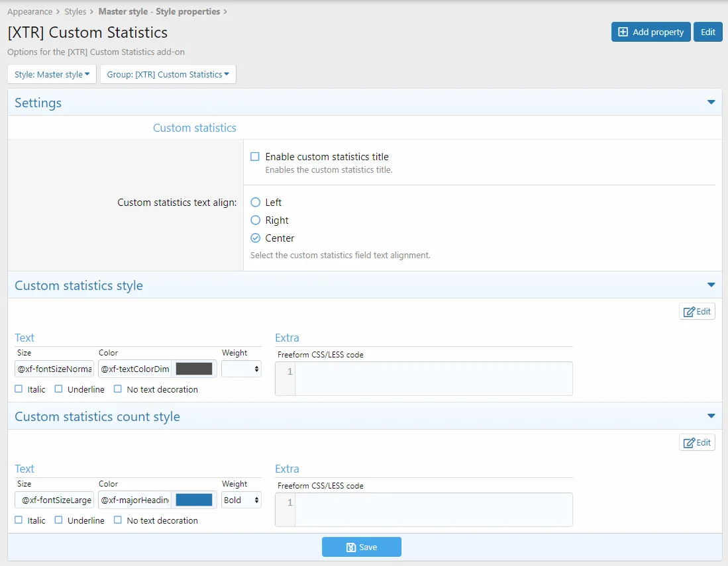Toggle Italic in Custom statistics style
Image resolution: width=728 pixels, height=566 pixels.
click(x=19, y=389)
